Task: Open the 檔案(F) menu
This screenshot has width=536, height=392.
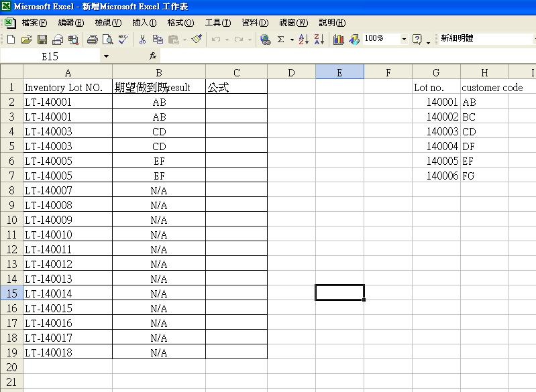Action: [34, 23]
